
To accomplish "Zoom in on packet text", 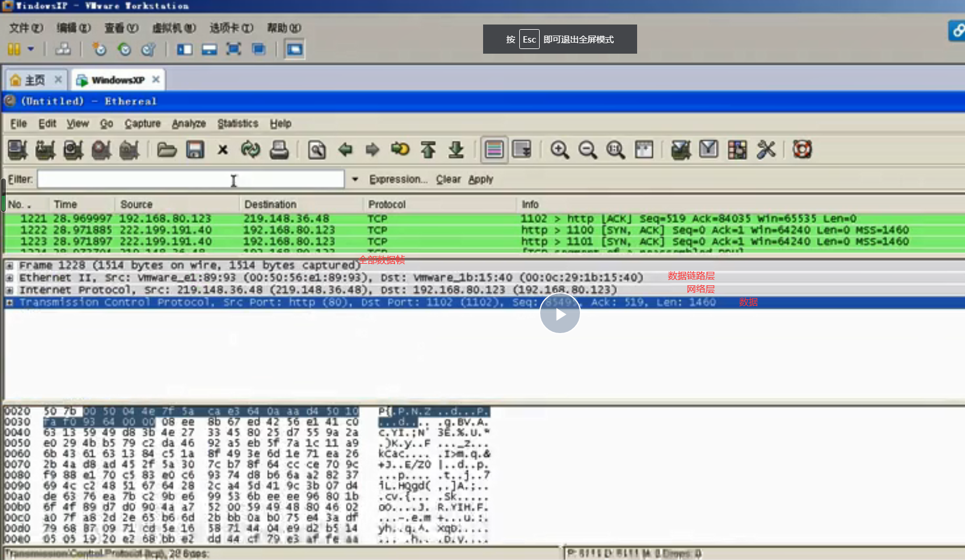I will 560,150.
